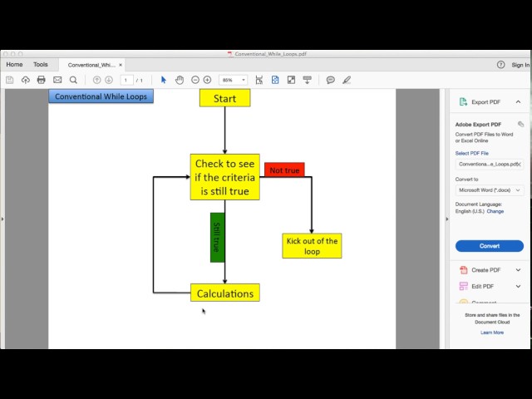Click the Select PDF File link
This screenshot has height=399, width=532.
tap(471, 153)
